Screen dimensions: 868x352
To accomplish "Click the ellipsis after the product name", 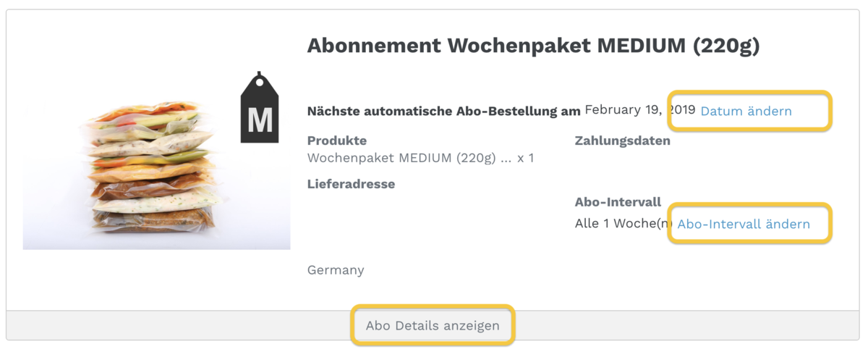I will pos(506,159).
